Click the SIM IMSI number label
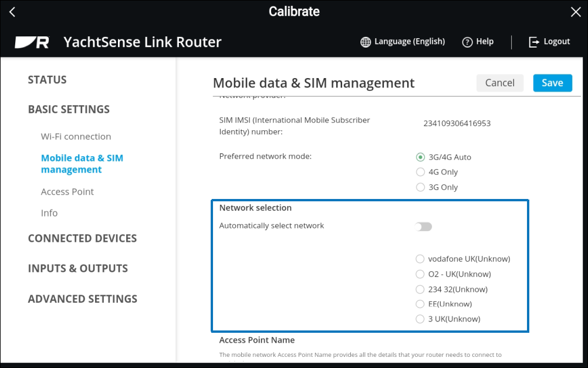 click(295, 126)
